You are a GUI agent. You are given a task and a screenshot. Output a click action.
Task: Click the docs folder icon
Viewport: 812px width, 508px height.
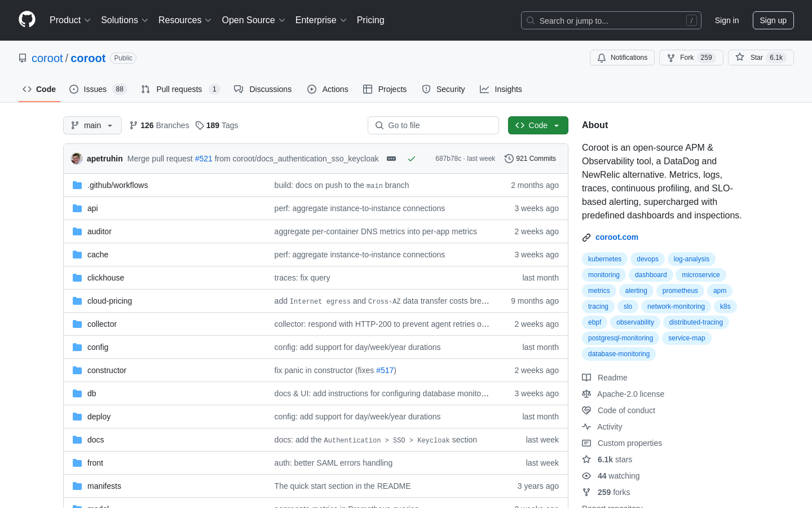point(77,440)
